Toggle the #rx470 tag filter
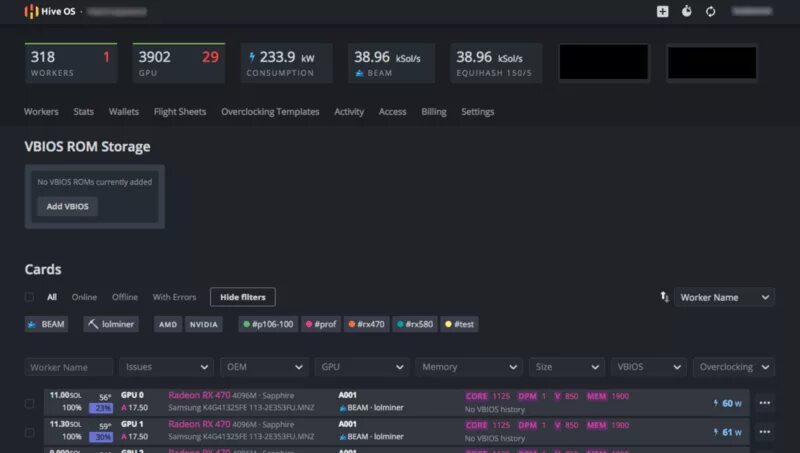 pos(366,324)
